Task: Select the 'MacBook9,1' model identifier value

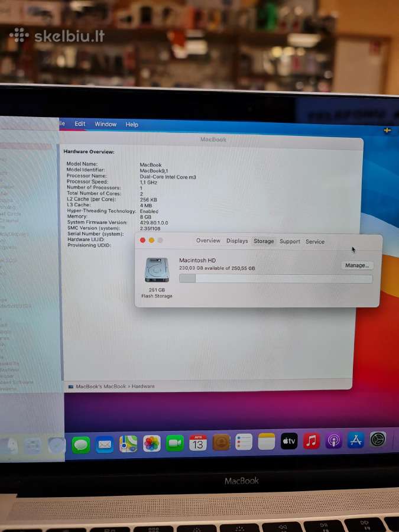Action: pyautogui.click(x=154, y=171)
